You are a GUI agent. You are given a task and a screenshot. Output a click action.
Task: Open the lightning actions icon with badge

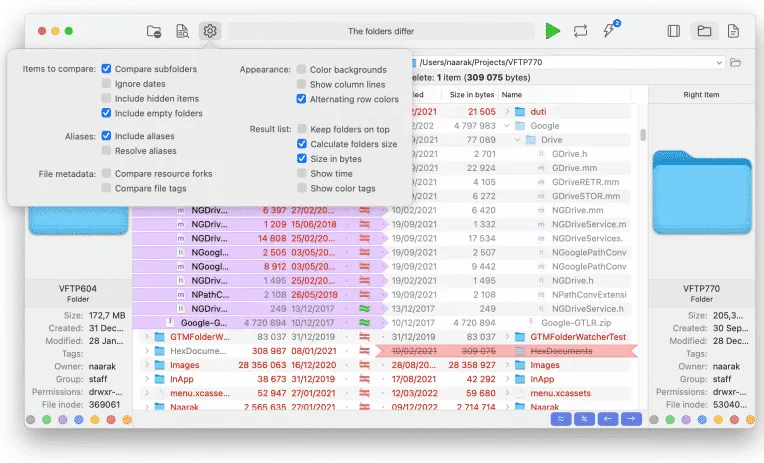click(x=611, y=30)
